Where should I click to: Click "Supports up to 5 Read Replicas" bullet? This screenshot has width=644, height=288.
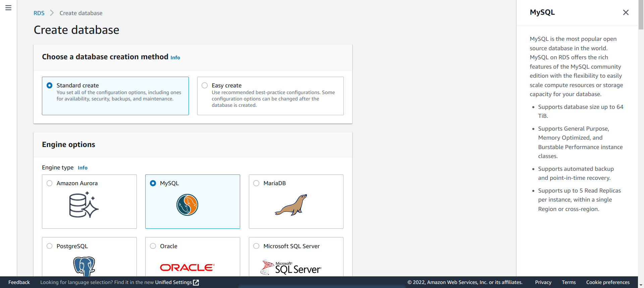tap(580, 200)
